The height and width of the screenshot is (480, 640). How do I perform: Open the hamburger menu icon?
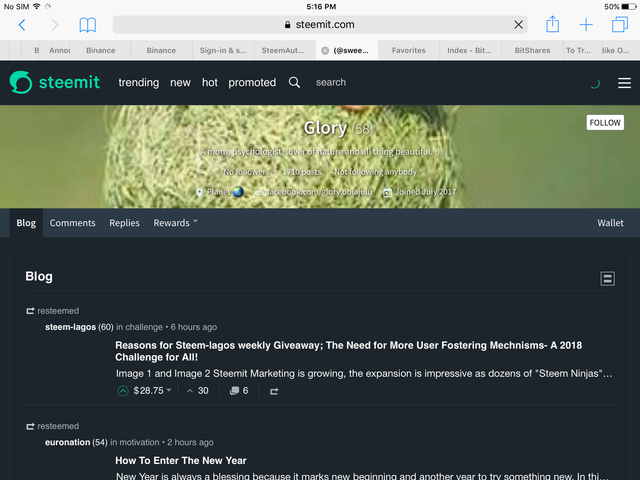624,83
